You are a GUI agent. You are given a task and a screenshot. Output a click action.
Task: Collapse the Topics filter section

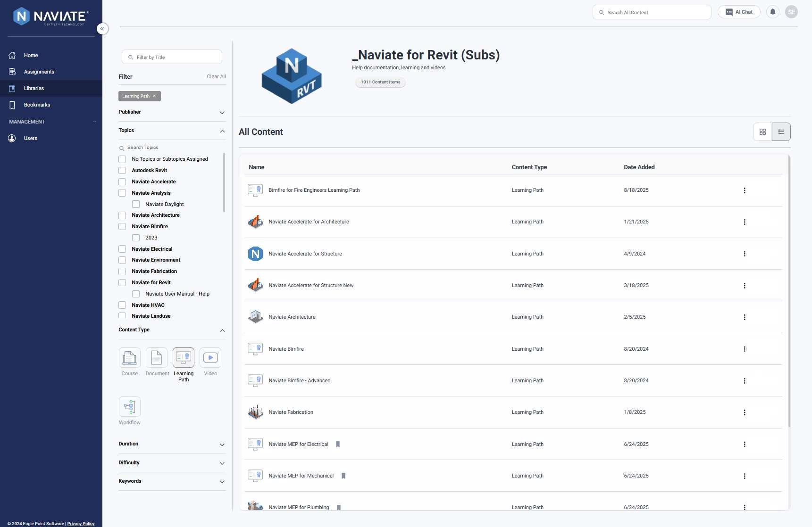tap(222, 131)
